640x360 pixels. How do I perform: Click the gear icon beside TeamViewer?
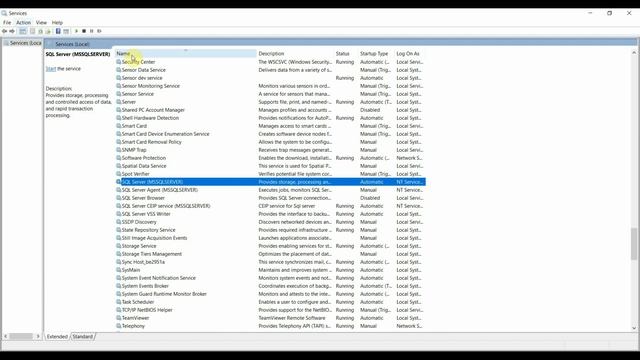pyautogui.click(x=119, y=318)
